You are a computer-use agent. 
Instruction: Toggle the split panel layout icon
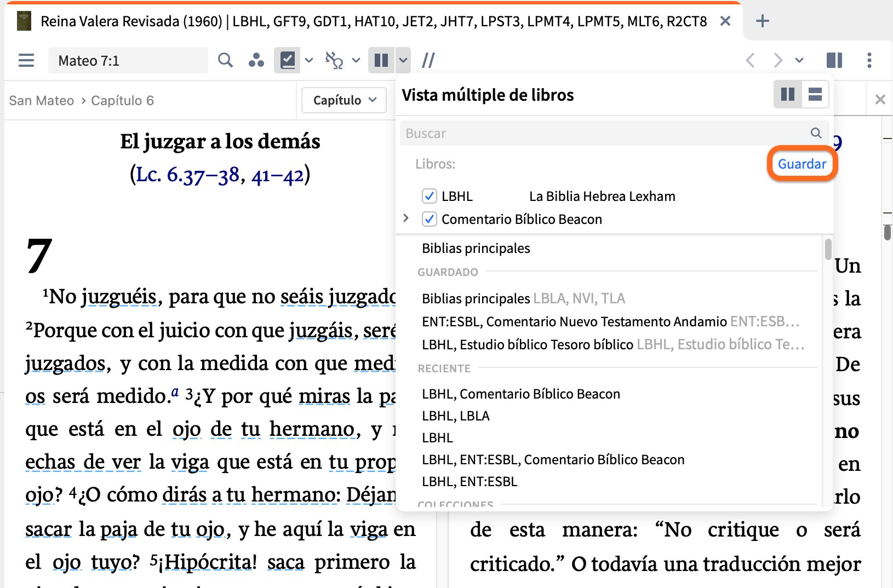tap(834, 60)
